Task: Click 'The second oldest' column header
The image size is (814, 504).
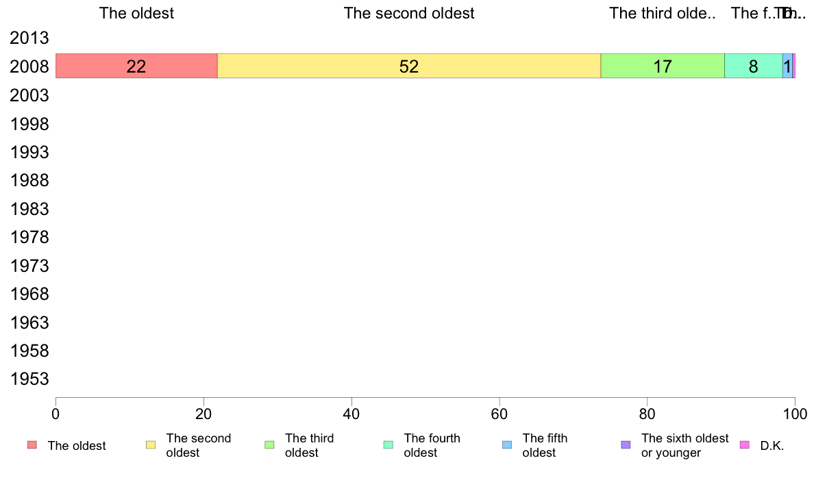Action: coord(409,13)
